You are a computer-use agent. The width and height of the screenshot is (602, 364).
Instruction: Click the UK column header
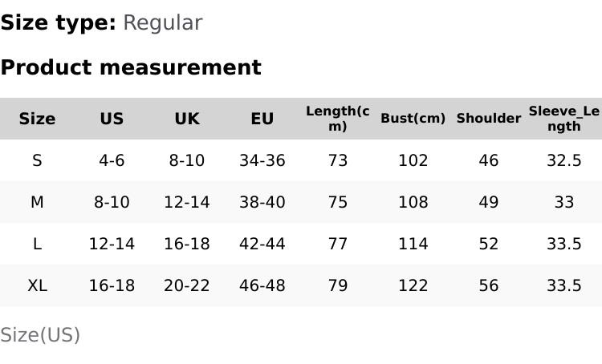pyautogui.click(x=187, y=119)
